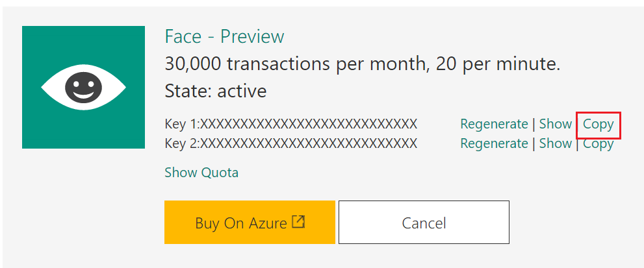Click the yellow Buy On Azure button

tap(250, 222)
